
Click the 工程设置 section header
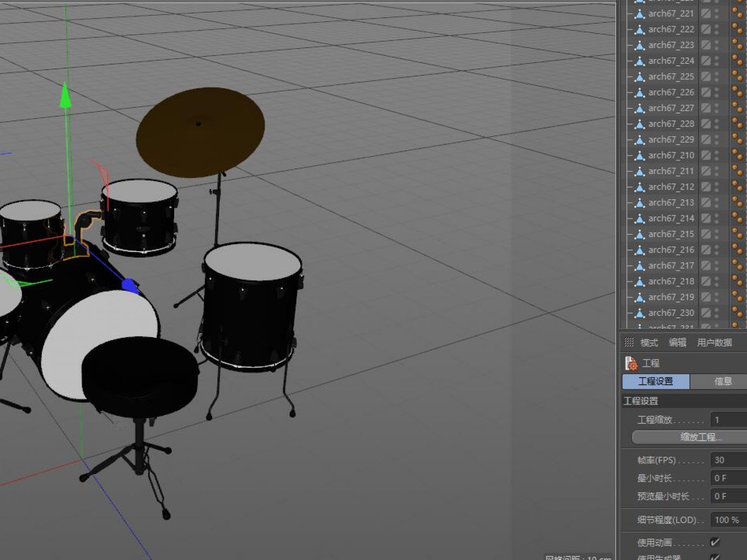tap(684, 401)
